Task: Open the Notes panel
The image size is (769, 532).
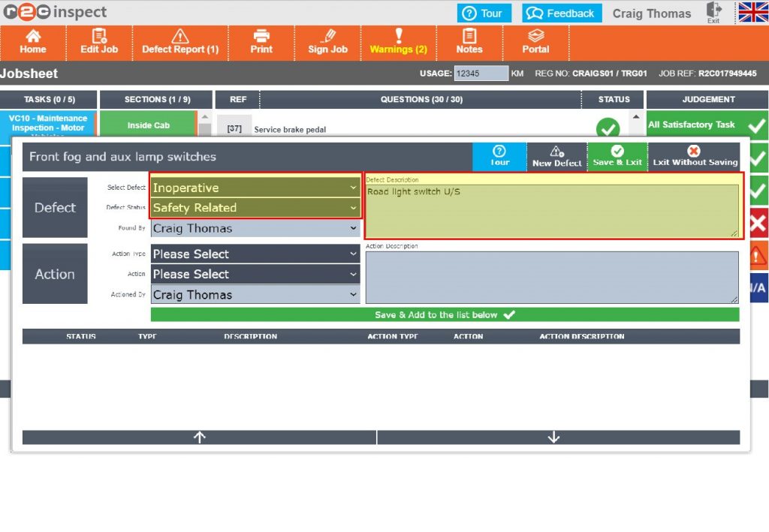Action: click(469, 43)
